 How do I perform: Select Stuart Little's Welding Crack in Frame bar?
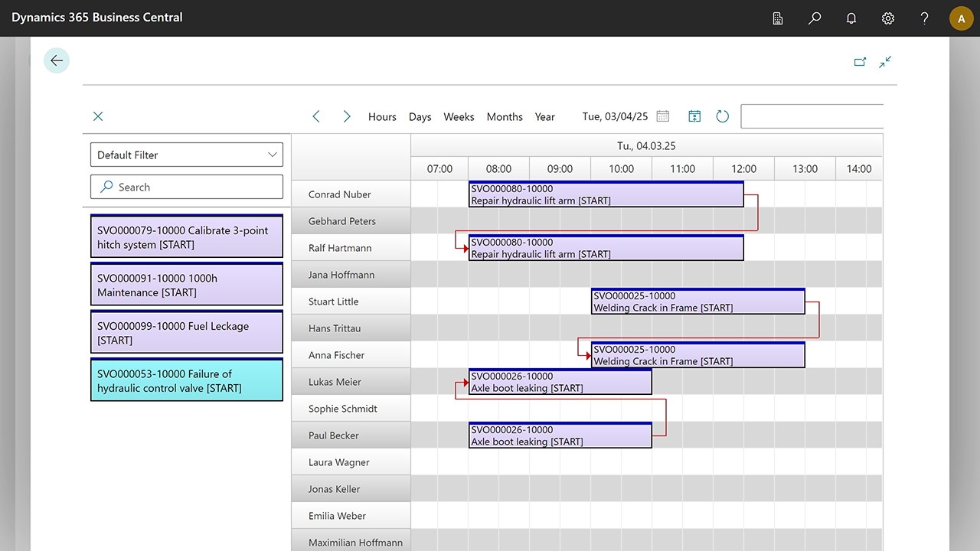[697, 302]
